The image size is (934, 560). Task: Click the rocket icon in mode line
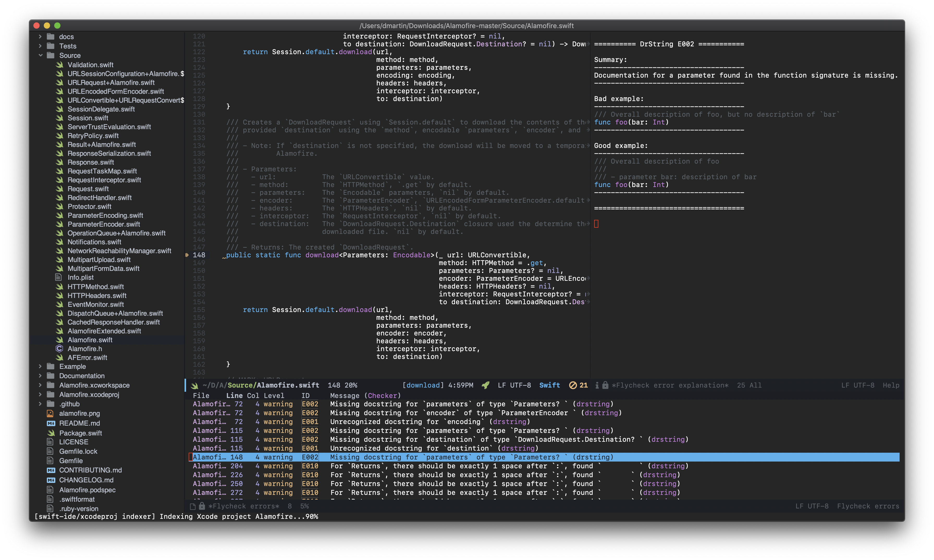(486, 385)
